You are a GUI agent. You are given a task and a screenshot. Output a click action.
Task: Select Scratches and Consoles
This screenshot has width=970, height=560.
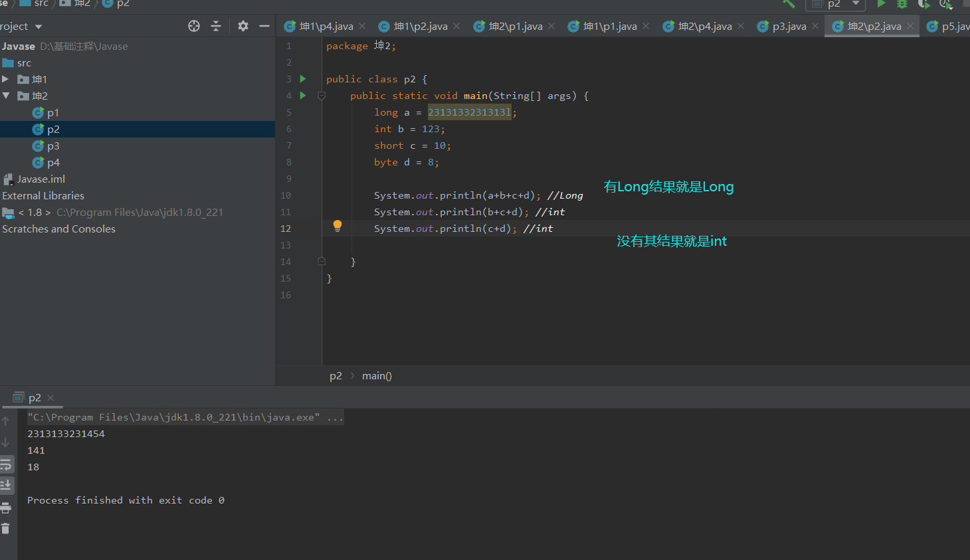coord(58,229)
